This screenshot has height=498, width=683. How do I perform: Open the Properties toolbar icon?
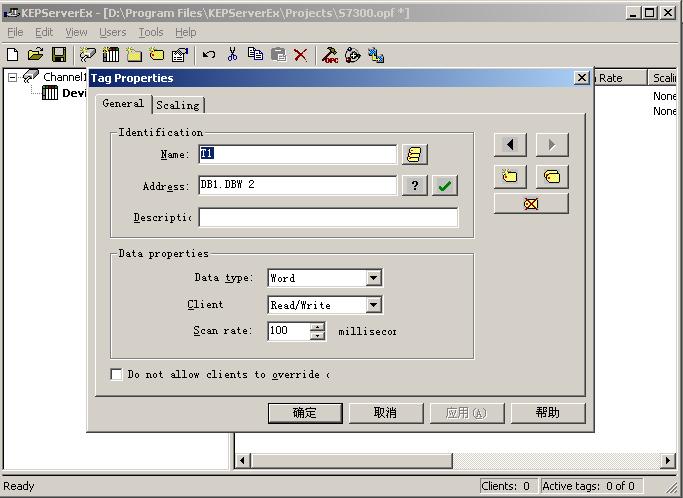180,55
